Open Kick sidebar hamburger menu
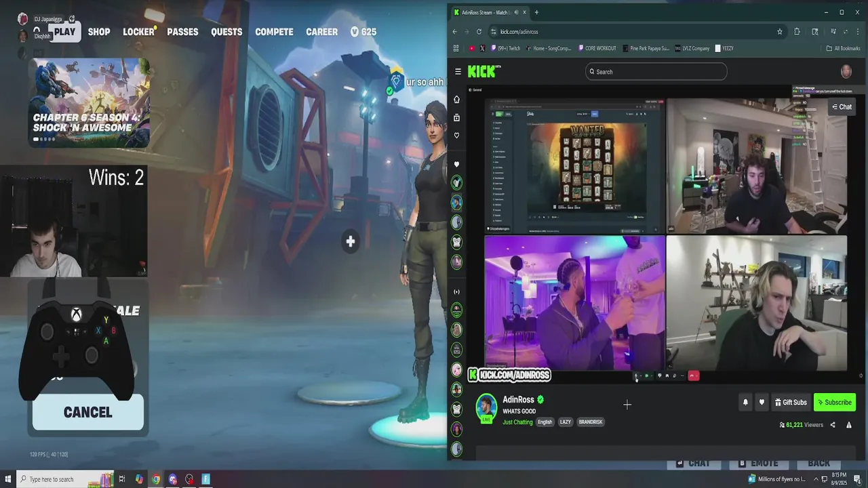 (458, 72)
